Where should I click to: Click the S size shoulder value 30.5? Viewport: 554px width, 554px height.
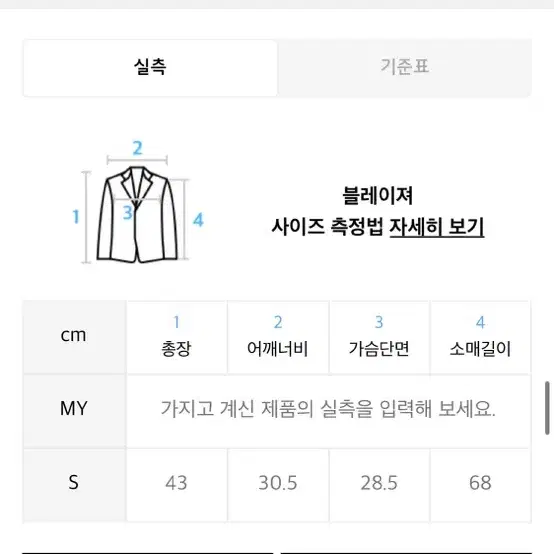[x=278, y=483]
